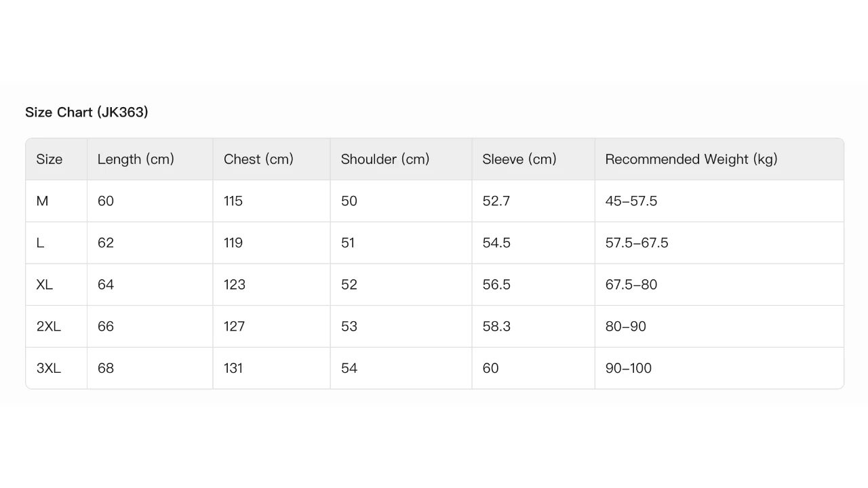Screen dimensions: 868x488
Task: Select the 2XL size row label
Action: 48,327
